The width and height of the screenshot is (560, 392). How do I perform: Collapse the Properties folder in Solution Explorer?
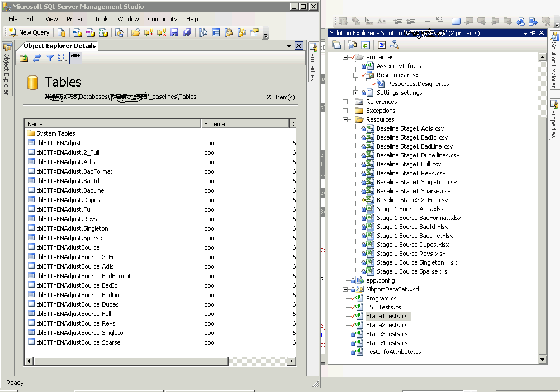point(345,57)
